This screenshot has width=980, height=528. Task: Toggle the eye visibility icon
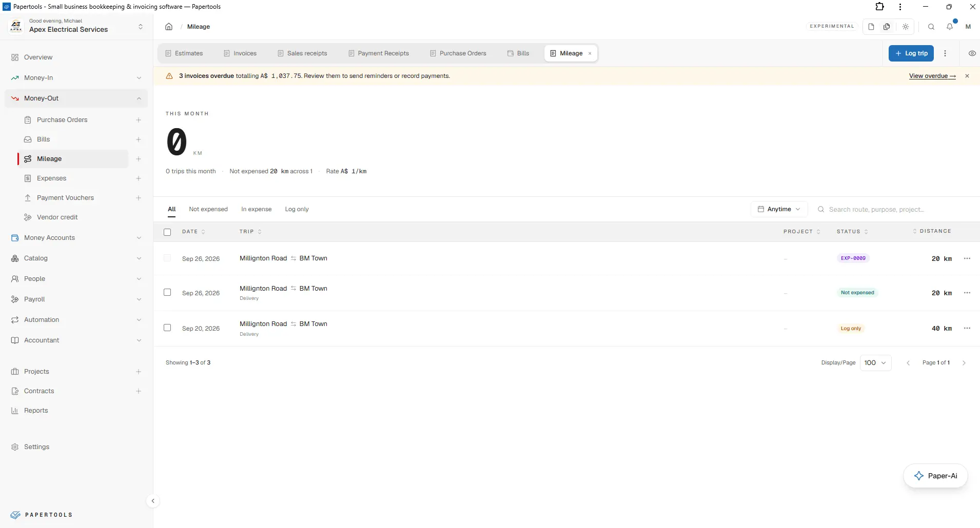coord(972,53)
